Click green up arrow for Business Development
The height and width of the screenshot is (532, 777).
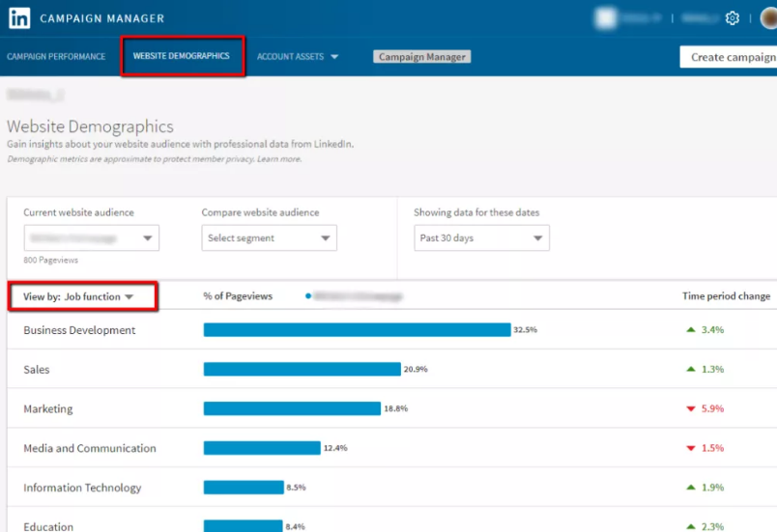(690, 330)
